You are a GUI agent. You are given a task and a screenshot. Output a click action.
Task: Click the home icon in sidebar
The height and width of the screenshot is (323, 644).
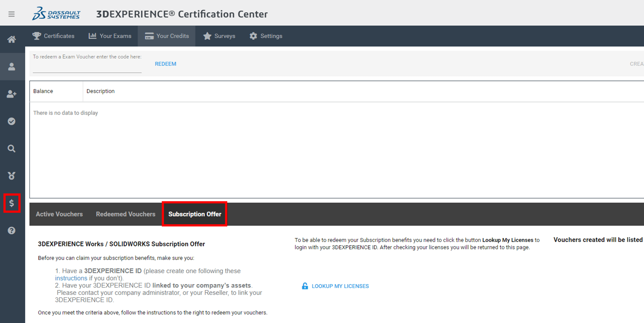12,39
